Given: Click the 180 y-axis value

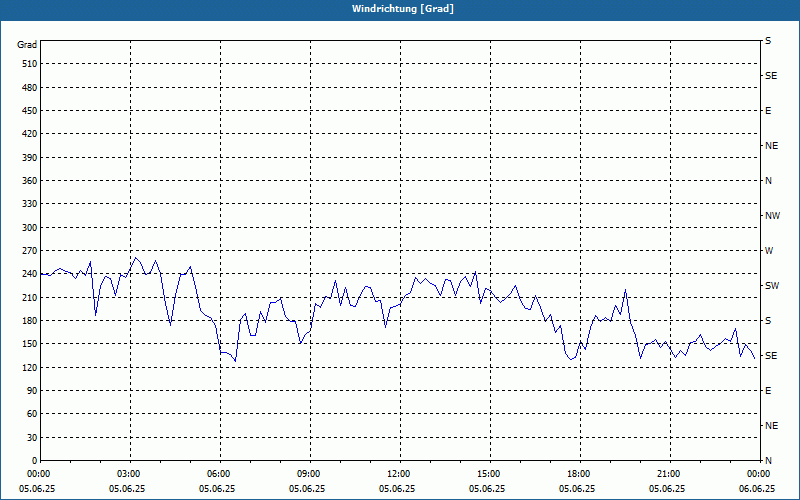Looking at the screenshot, I should click(x=30, y=321).
